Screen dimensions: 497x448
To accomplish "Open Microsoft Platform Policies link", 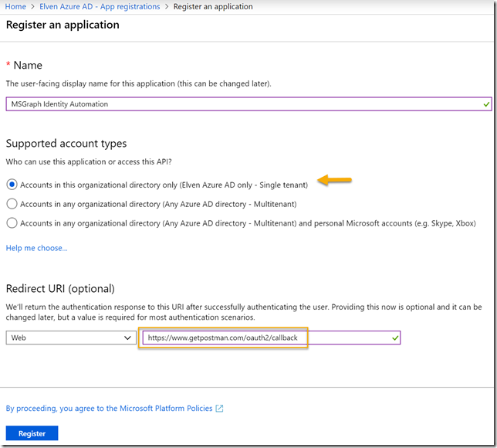I will [109, 408].
